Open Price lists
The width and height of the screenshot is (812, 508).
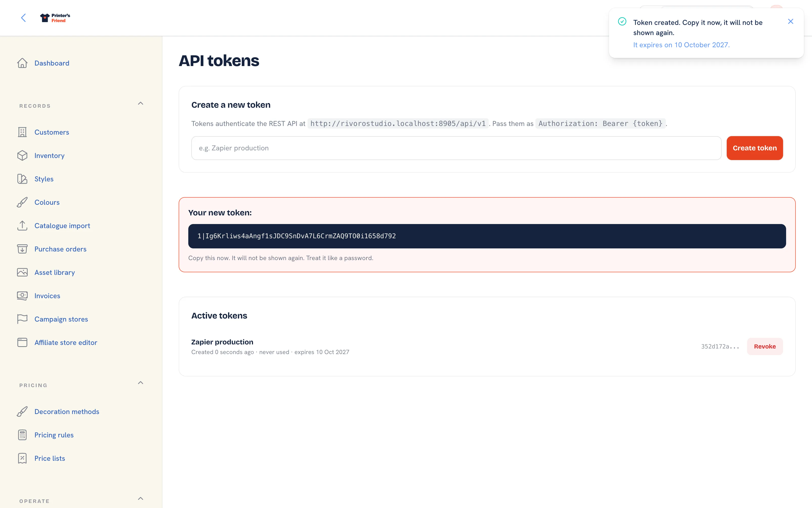(x=50, y=458)
